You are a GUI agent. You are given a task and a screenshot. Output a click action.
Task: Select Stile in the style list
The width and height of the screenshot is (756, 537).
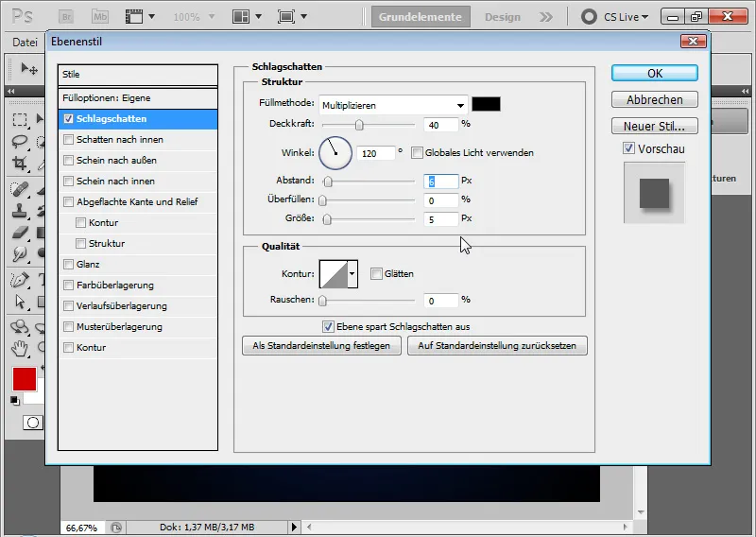[x=137, y=75]
